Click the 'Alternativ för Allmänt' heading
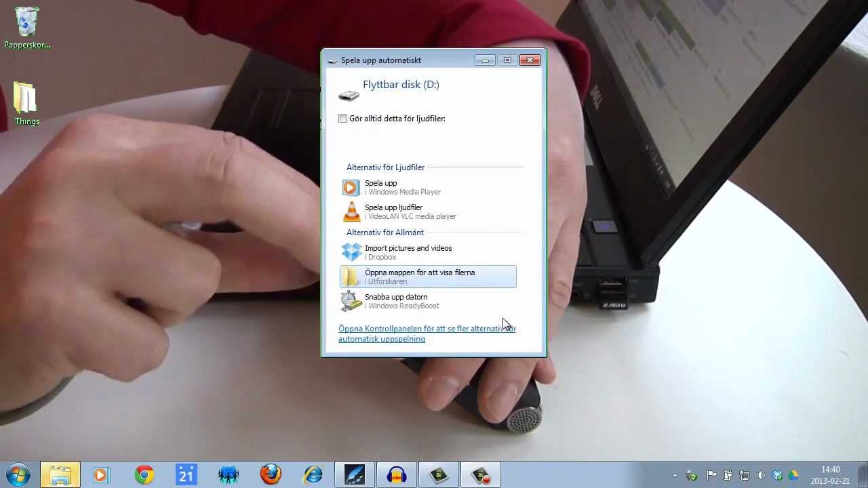The image size is (868, 488). coord(384,232)
